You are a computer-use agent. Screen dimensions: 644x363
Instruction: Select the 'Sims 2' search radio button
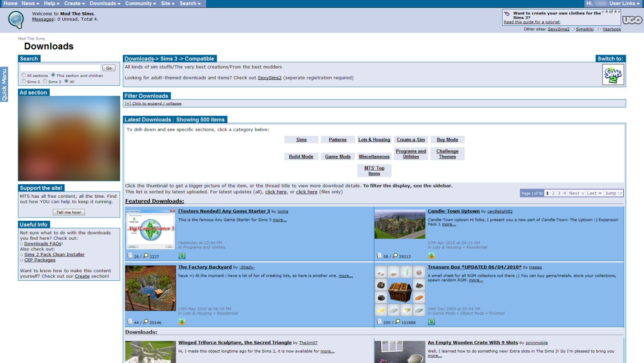(x=23, y=81)
